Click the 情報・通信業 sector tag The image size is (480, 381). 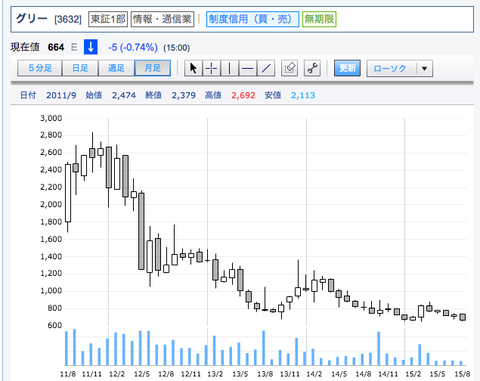tap(162, 19)
